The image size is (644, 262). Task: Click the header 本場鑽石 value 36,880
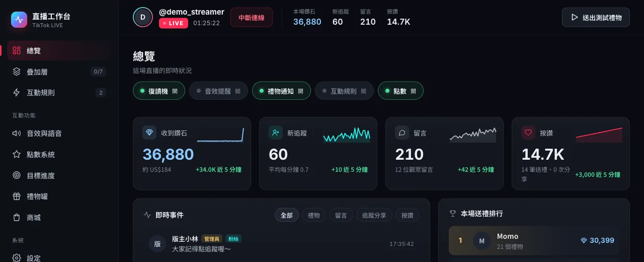coord(307,22)
